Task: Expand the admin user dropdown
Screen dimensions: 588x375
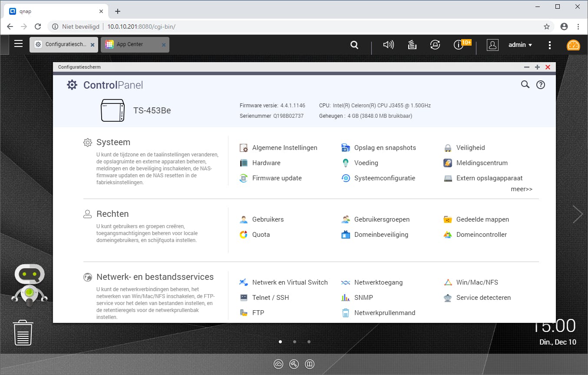Action: (x=520, y=45)
